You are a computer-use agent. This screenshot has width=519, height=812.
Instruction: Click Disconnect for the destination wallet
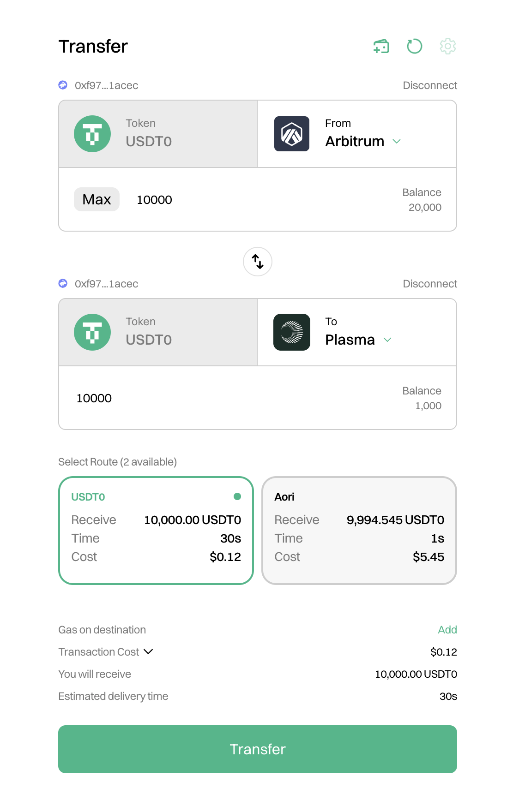[x=429, y=284]
